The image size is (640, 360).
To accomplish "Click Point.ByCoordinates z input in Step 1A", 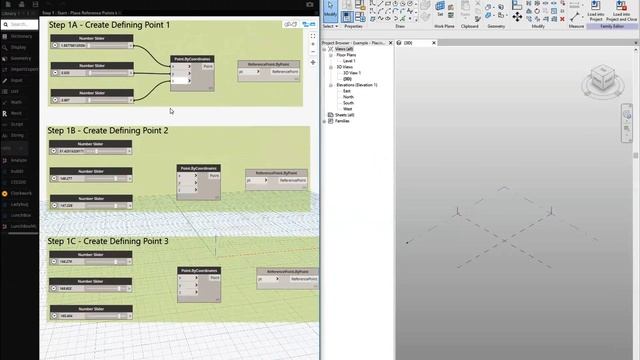I will (181, 81).
